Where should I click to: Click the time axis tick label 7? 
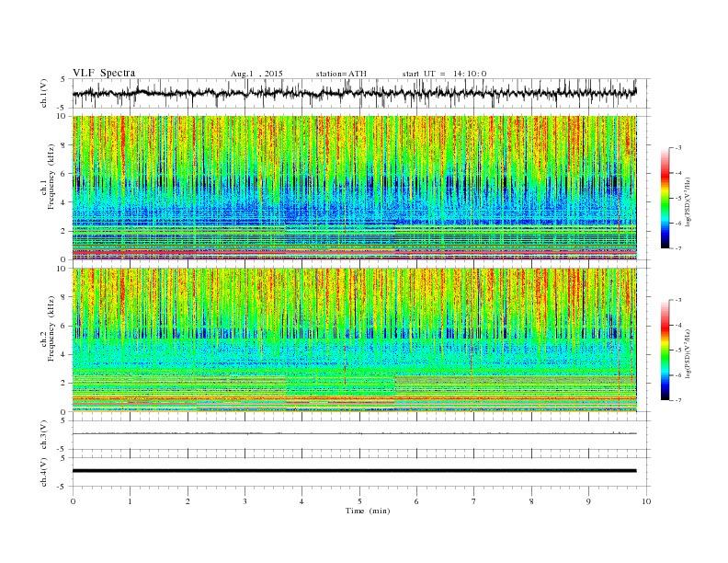[474, 501]
